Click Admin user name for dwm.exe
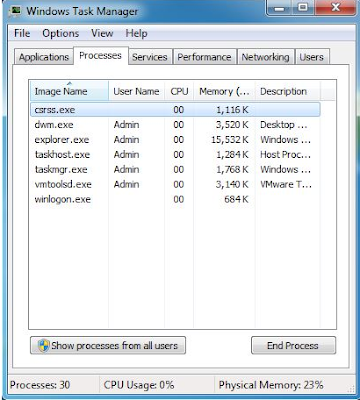 point(126,125)
